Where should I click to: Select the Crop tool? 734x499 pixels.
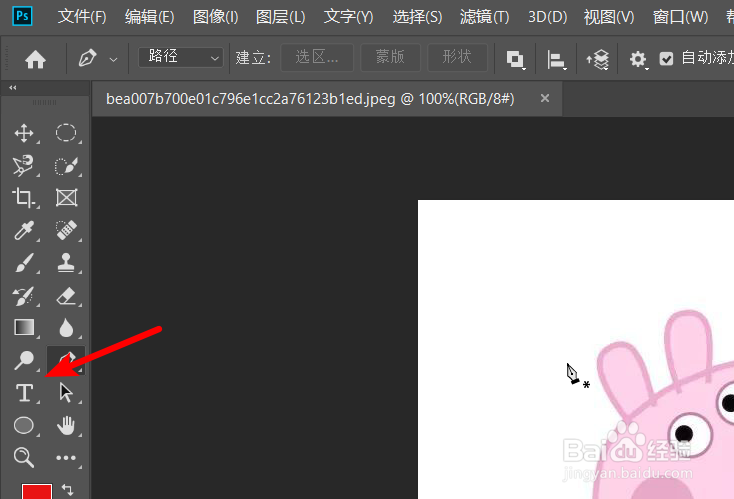23,198
